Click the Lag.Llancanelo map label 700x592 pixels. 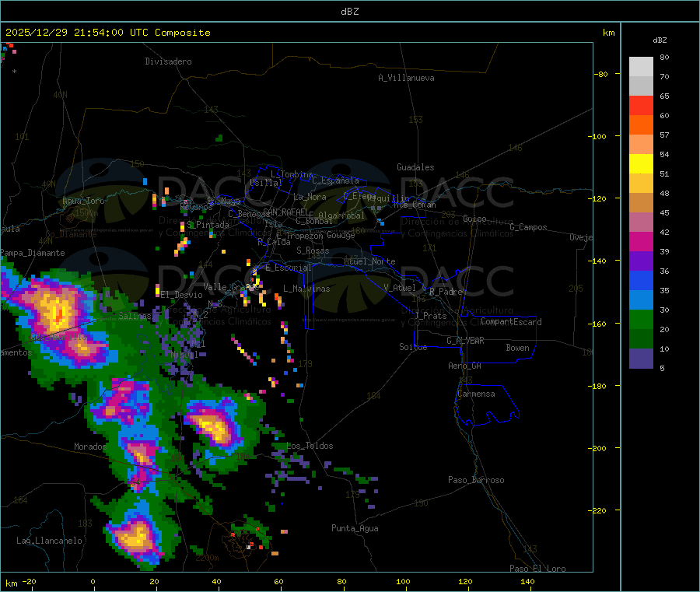coord(50,541)
